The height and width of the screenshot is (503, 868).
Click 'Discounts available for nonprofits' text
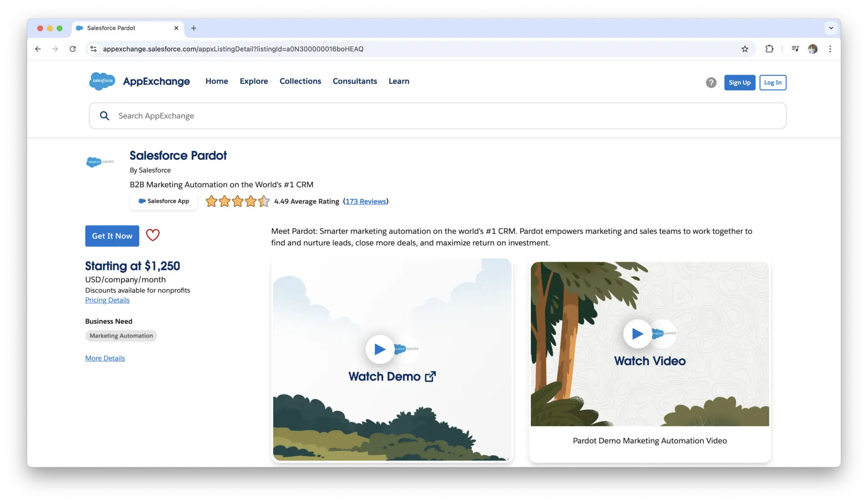(138, 290)
